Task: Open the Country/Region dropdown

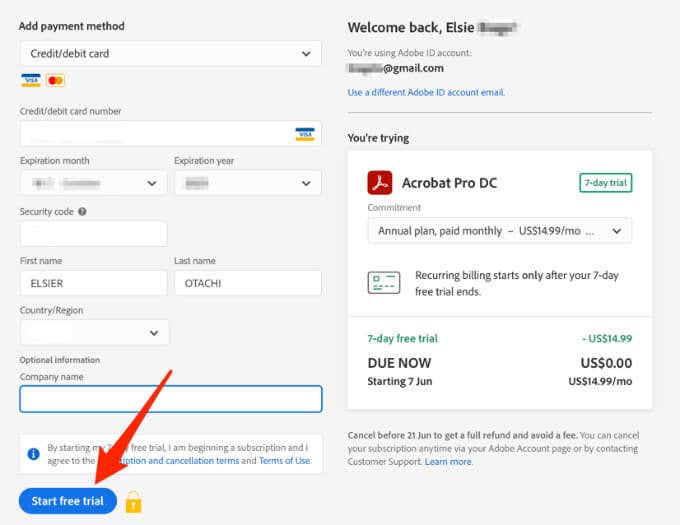Action: click(x=94, y=332)
